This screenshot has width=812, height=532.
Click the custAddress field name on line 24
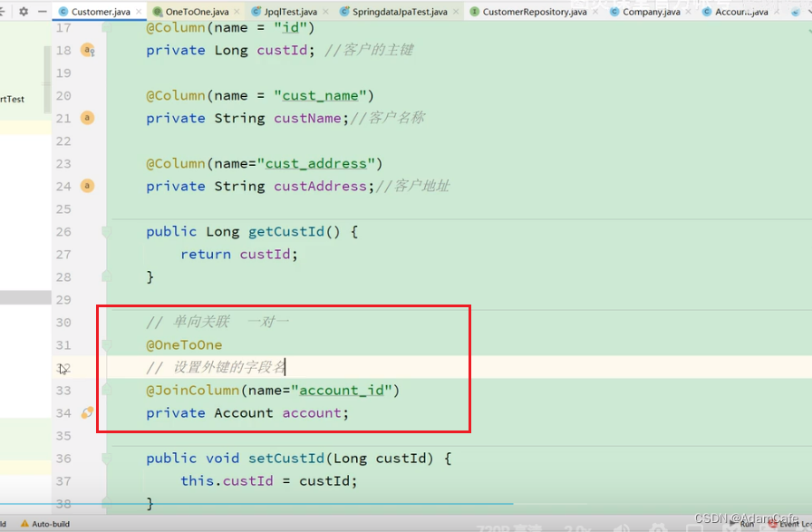pyautogui.click(x=320, y=187)
